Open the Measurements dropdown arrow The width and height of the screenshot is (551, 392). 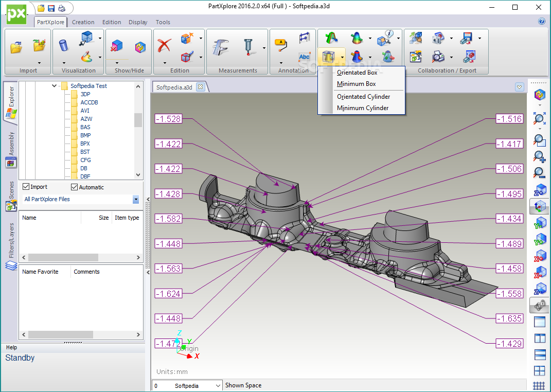click(x=264, y=48)
